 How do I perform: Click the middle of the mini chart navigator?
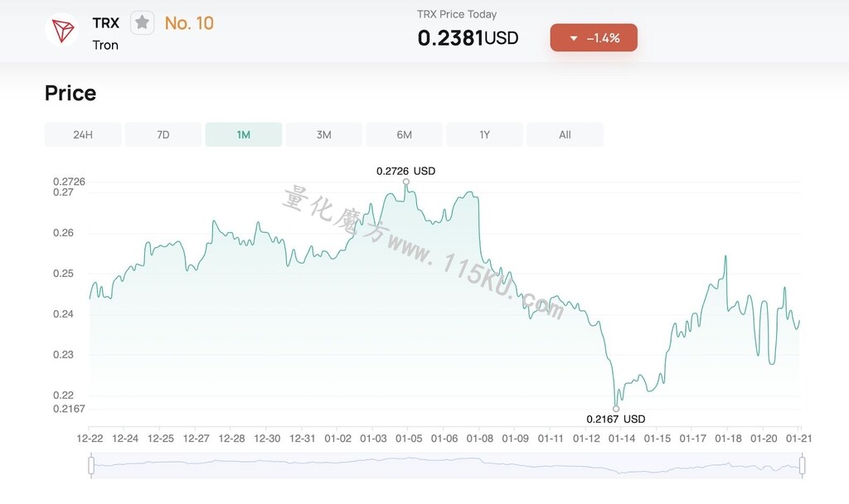click(x=447, y=466)
